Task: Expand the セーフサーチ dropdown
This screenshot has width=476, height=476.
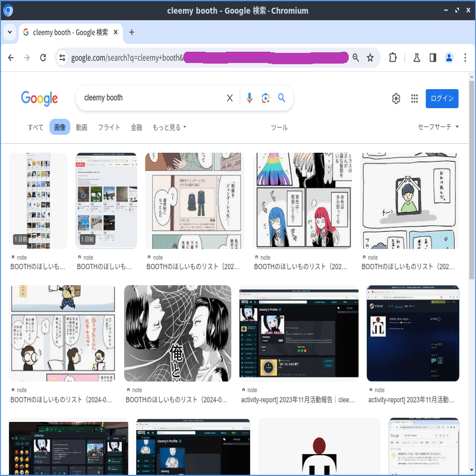Action: coord(438,127)
